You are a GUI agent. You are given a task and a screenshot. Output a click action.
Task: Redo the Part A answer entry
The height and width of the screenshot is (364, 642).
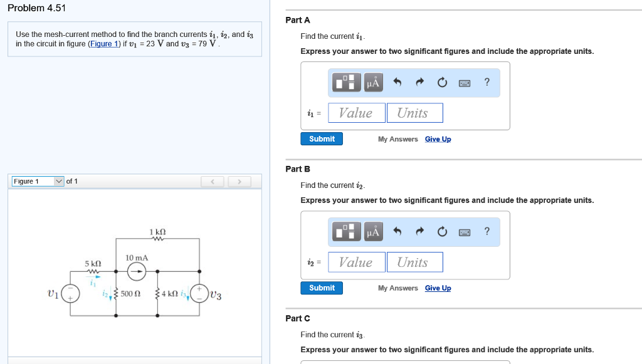pos(419,81)
